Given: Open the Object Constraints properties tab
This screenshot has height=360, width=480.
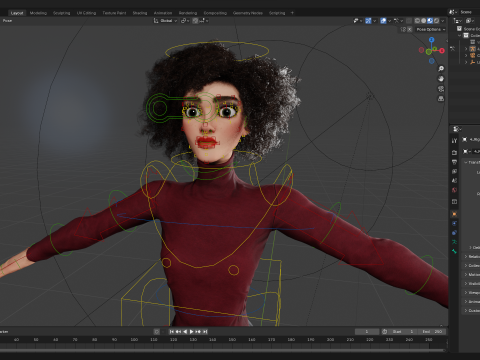Looking at the screenshot, I should [x=454, y=233].
